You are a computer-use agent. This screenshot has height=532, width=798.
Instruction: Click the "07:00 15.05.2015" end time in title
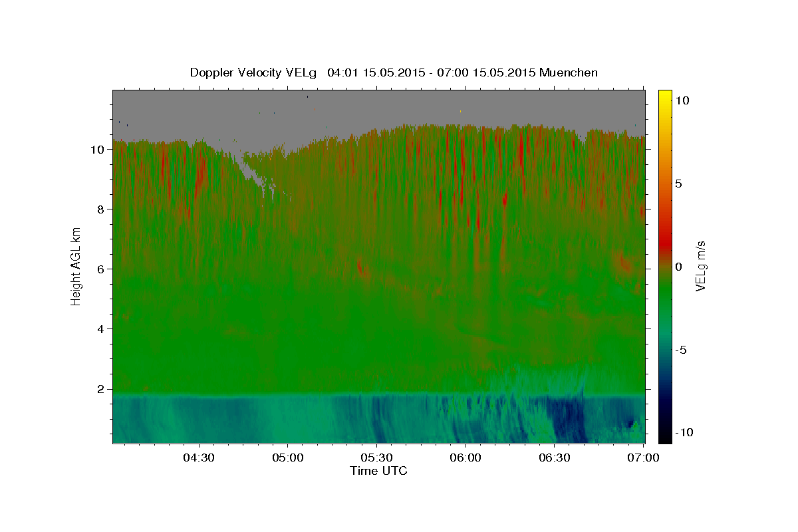pos(486,72)
